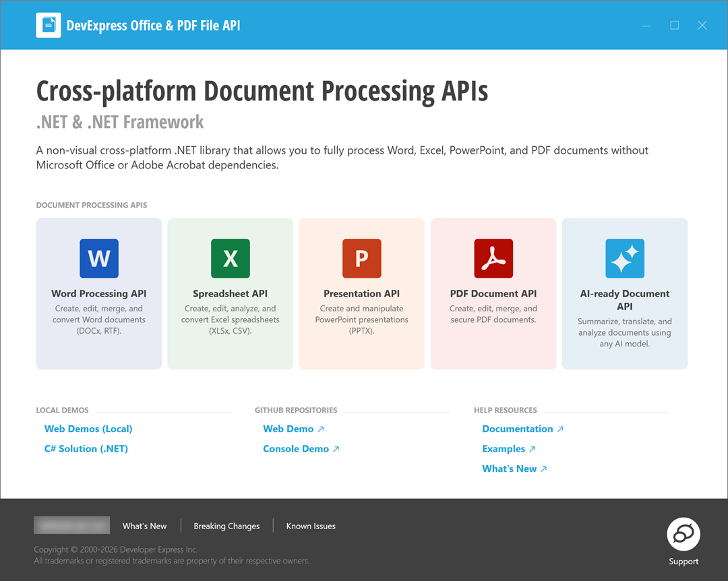Image resolution: width=728 pixels, height=581 pixels.
Task: Open the Documentation help link
Action: tap(518, 429)
